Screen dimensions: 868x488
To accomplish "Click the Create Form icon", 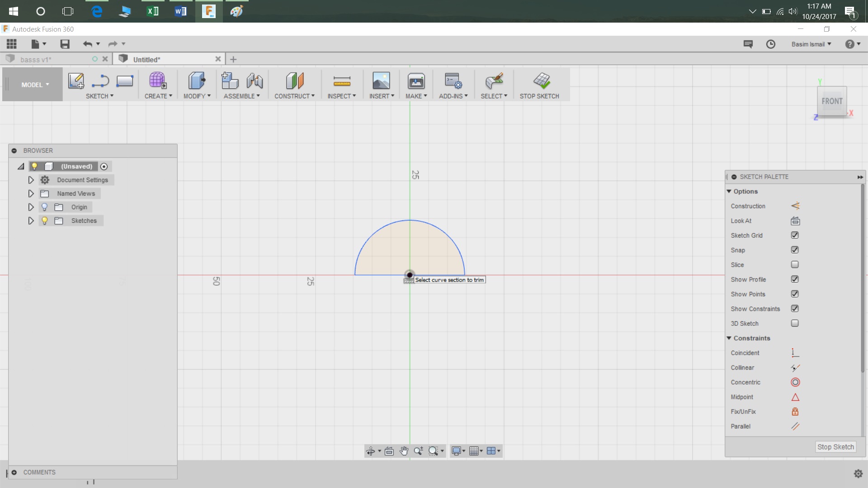I will click(x=157, y=81).
